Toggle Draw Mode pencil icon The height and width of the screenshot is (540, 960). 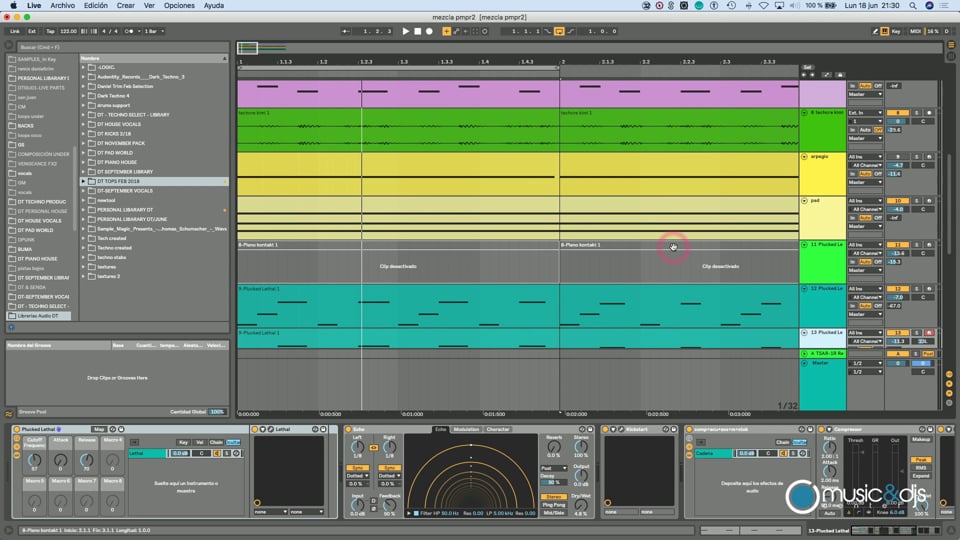(875, 31)
